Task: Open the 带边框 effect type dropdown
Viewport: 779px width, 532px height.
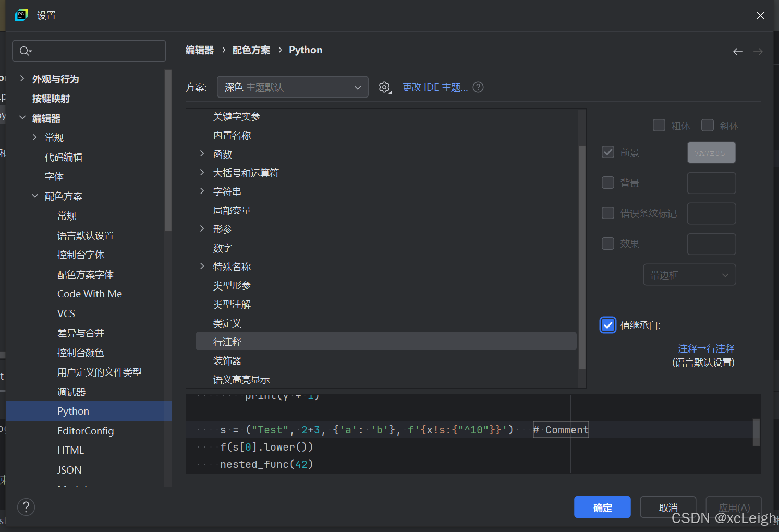Action: [689, 275]
